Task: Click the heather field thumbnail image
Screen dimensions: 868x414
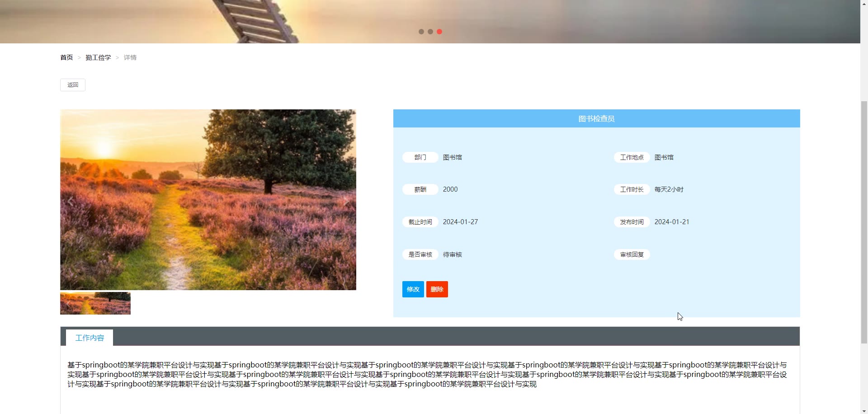Action: (x=95, y=303)
